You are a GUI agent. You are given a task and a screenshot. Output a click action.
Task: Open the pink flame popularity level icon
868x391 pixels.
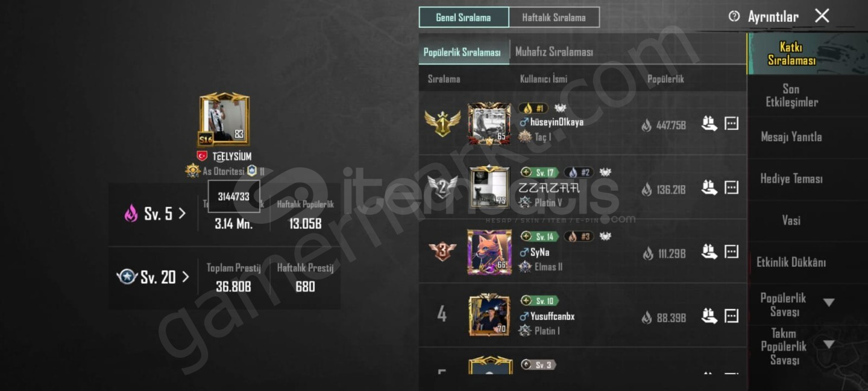point(131,213)
